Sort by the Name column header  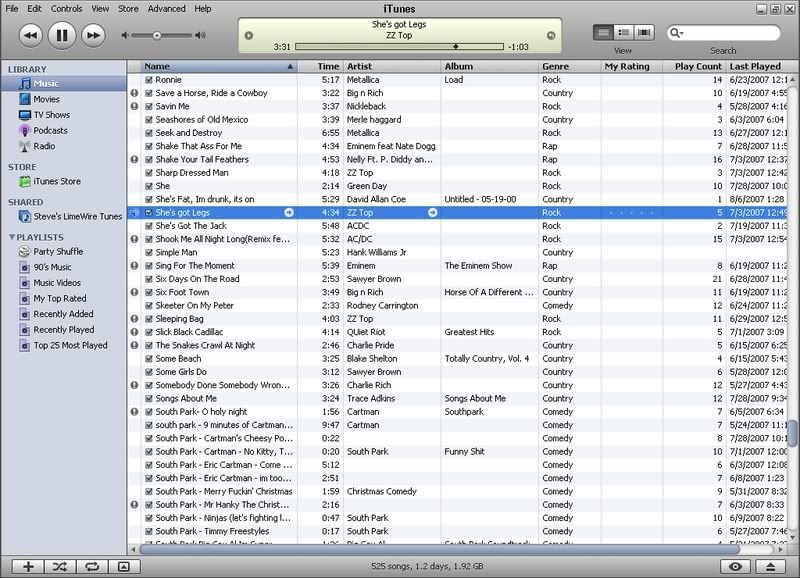(x=219, y=66)
